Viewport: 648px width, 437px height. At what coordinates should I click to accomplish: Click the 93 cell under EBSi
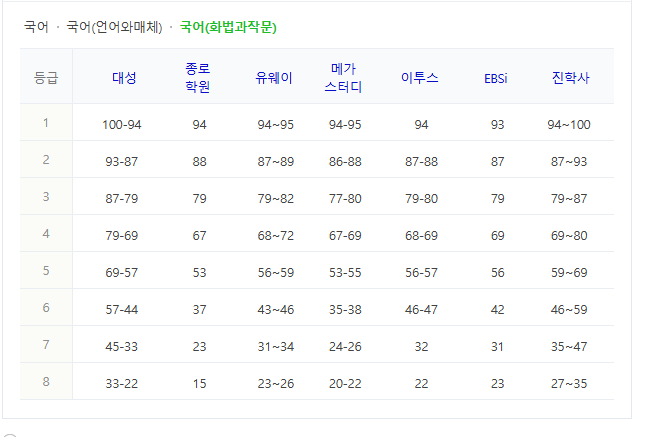[497, 124]
